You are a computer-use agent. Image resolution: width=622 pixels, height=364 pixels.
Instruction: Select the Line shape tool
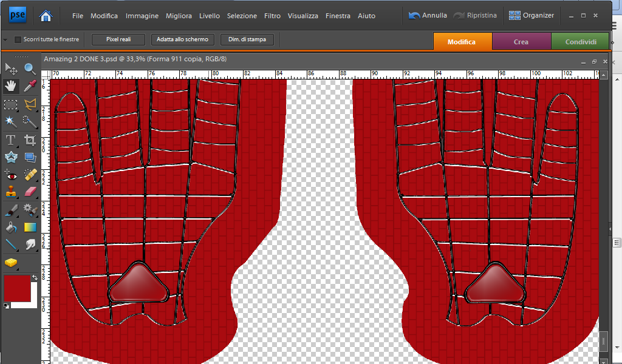click(x=11, y=244)
